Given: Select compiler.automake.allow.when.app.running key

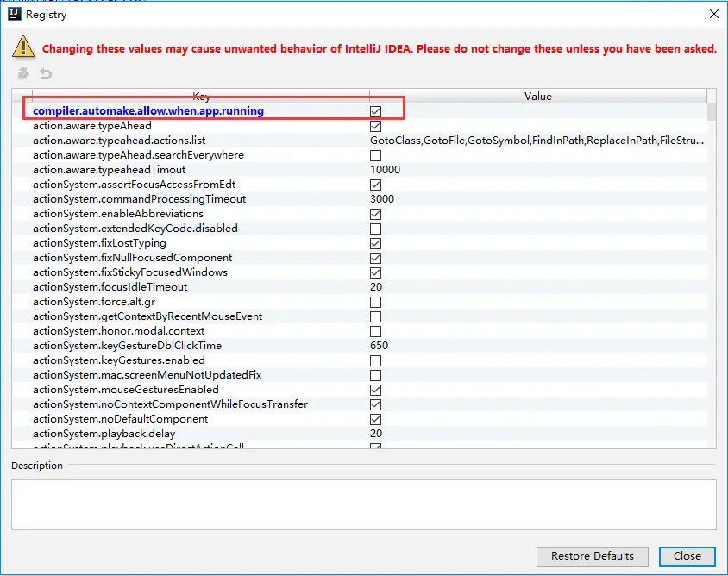Looking at the screenshot, I should pos(148,111).
